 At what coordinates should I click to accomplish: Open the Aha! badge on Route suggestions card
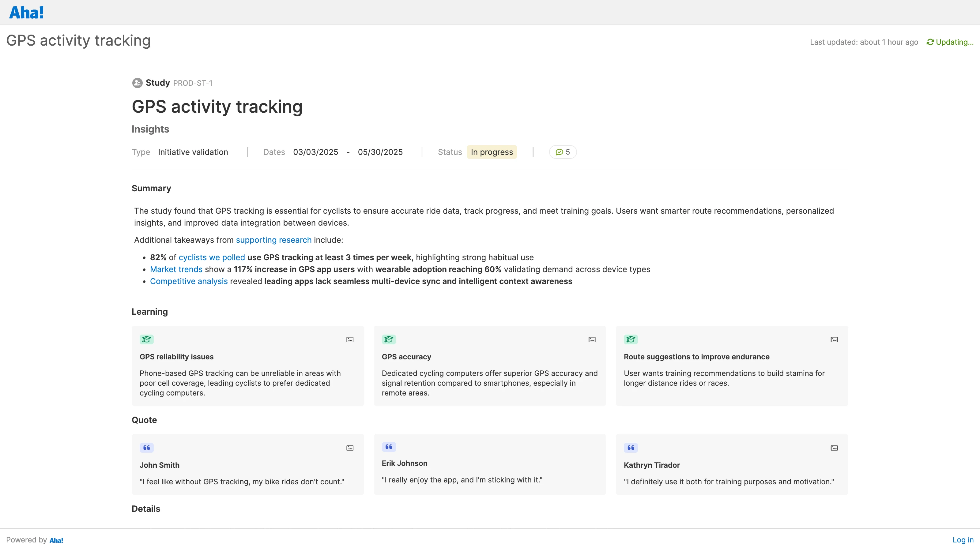click(834, 339)
